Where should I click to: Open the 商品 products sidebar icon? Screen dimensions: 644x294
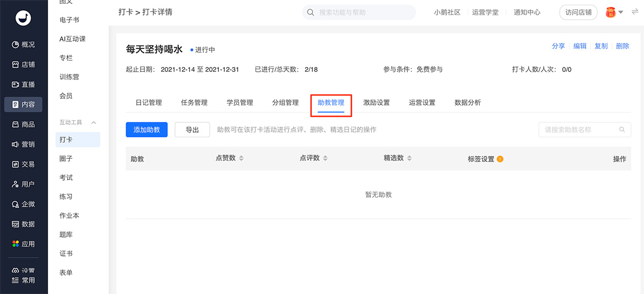[x=16, y=124]
